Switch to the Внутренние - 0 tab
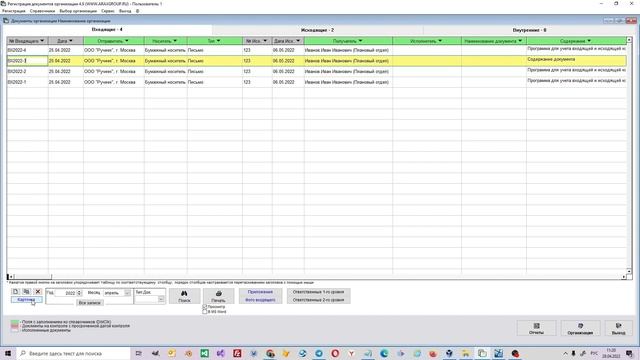 coord(529,30)
